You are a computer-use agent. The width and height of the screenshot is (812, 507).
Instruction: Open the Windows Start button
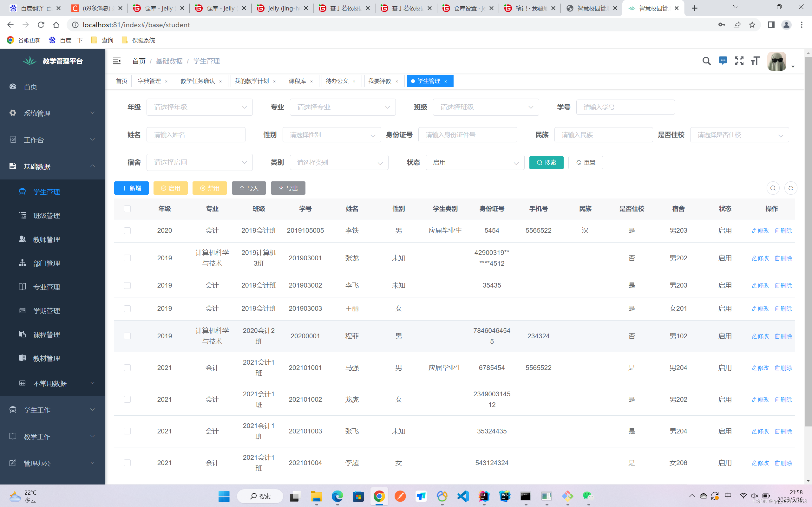224,496
